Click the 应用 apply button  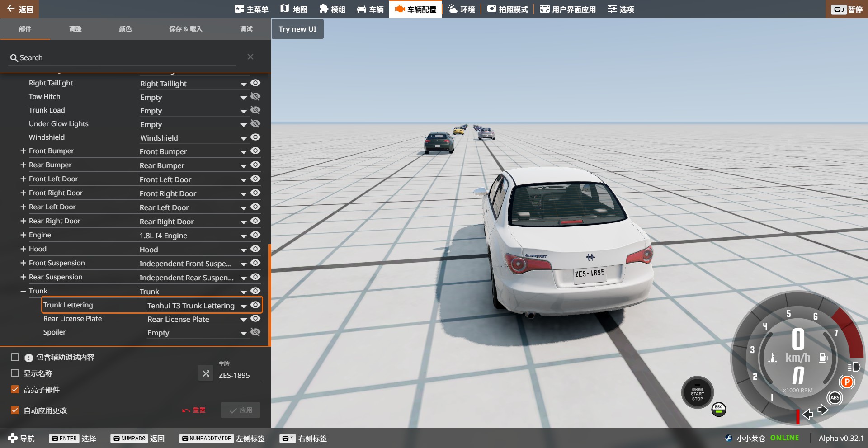tap(241, 410)
